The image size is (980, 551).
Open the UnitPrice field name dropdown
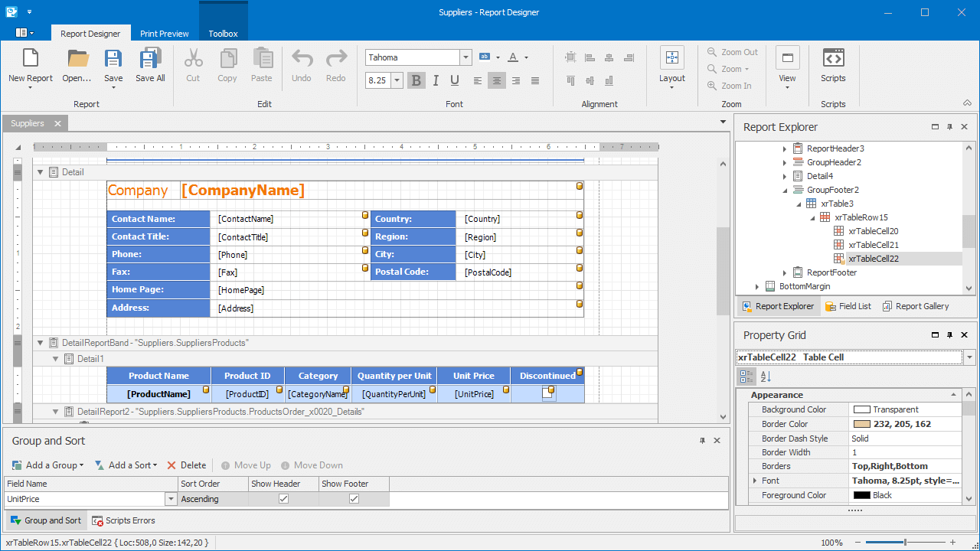coord(171,499)
